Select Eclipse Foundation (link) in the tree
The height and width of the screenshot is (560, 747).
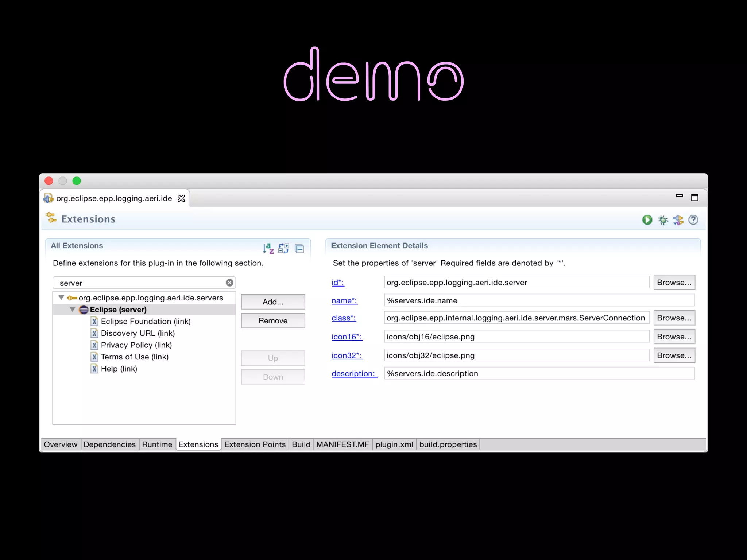pyautogui.click(x=146, y=321)
